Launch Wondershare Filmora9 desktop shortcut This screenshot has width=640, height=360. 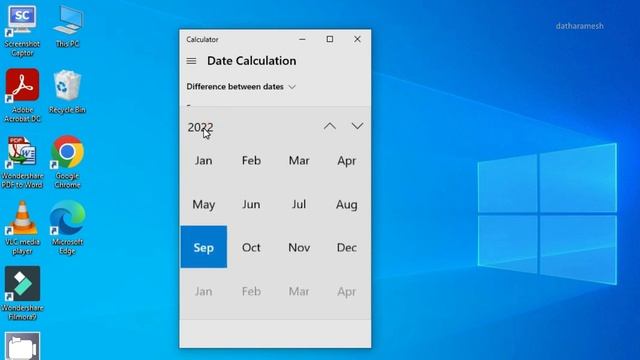coord(22,293)
